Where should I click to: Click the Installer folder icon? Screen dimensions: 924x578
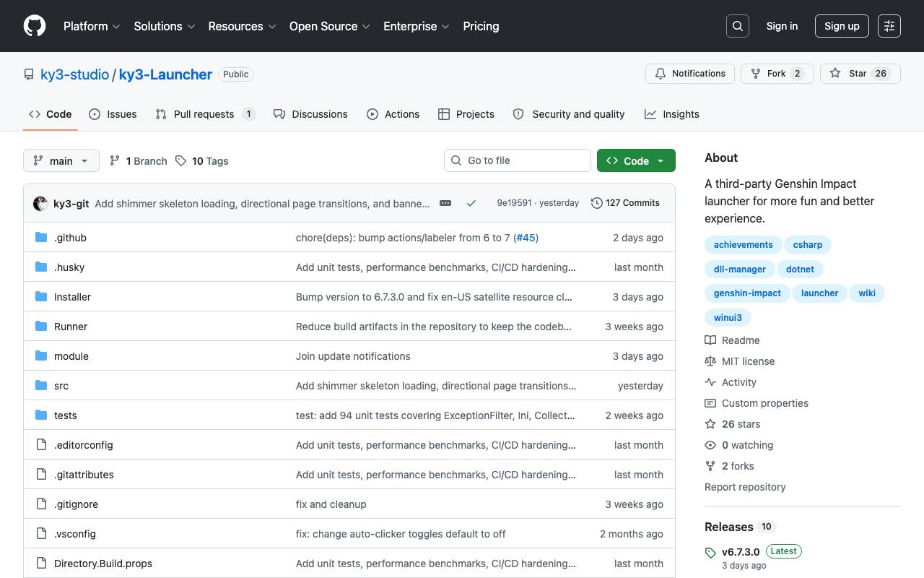click(x=41, y=297)
